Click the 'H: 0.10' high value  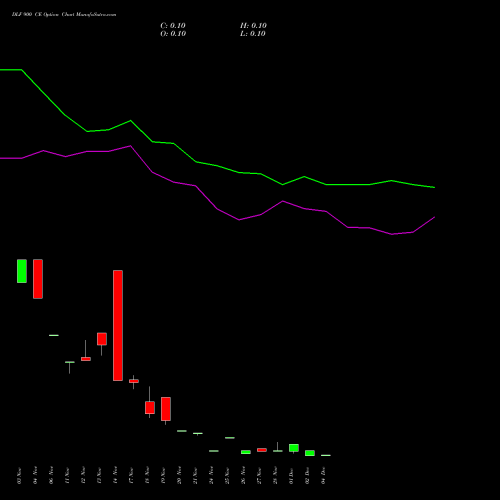pyautogui.click(x=253, y=26)
